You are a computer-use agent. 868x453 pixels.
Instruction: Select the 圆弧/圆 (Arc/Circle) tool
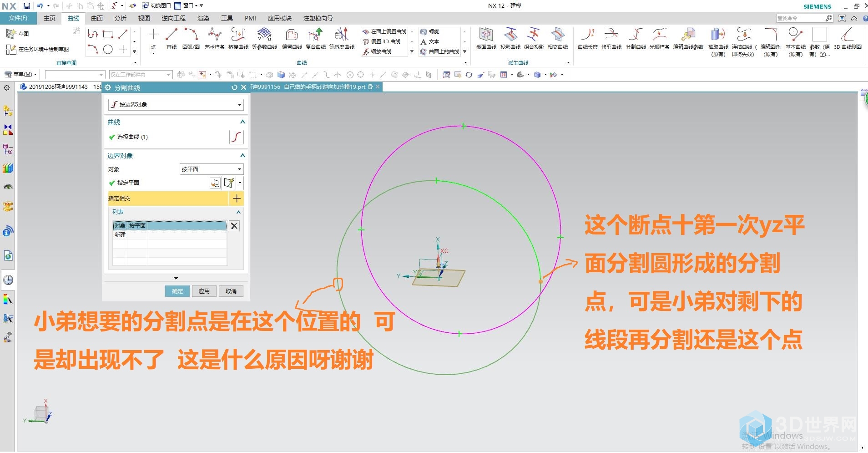tap(191, 38)
